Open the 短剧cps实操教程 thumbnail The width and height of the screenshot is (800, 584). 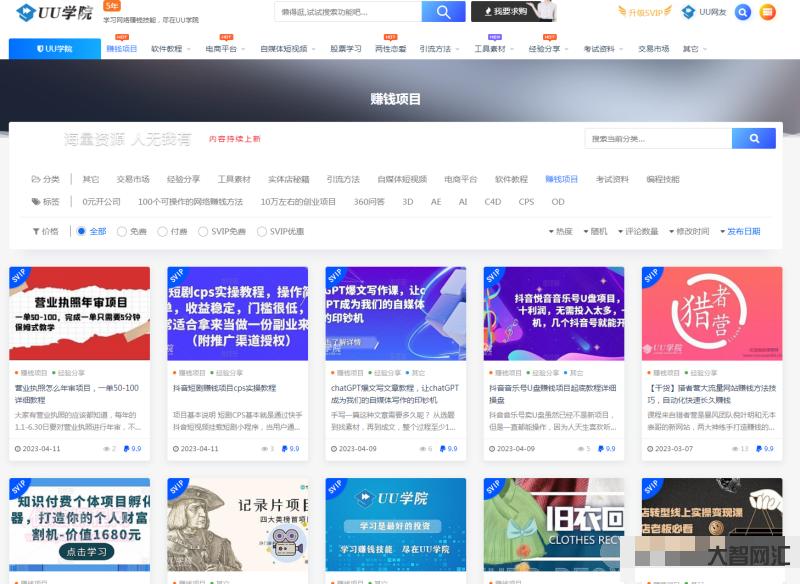coord(238,313)
